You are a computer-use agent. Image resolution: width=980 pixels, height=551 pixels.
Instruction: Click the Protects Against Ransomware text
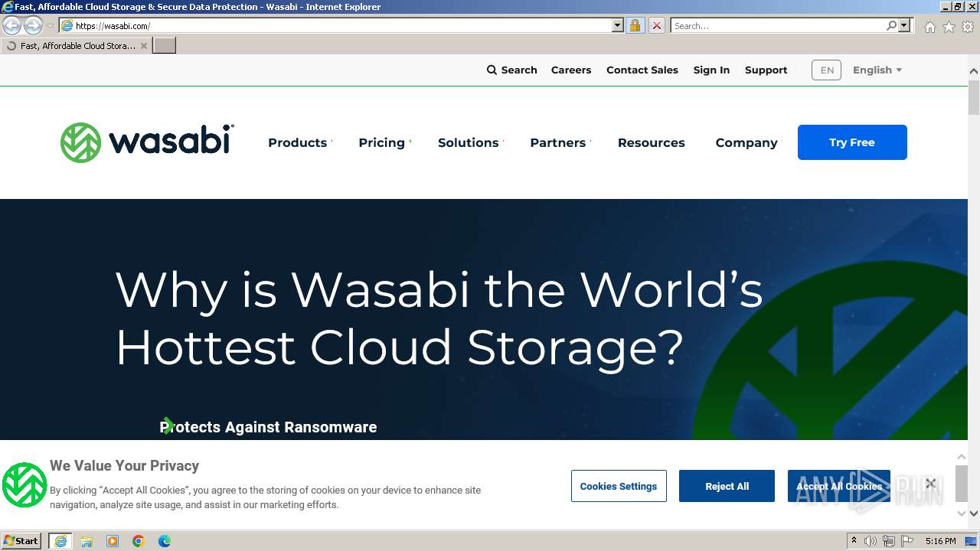coord(268,427)
